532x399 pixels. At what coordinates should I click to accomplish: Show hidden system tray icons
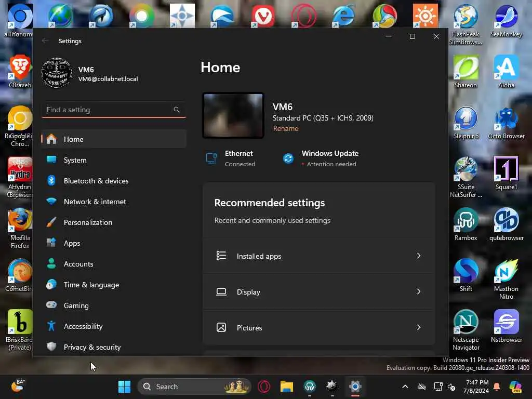point(405,387)
